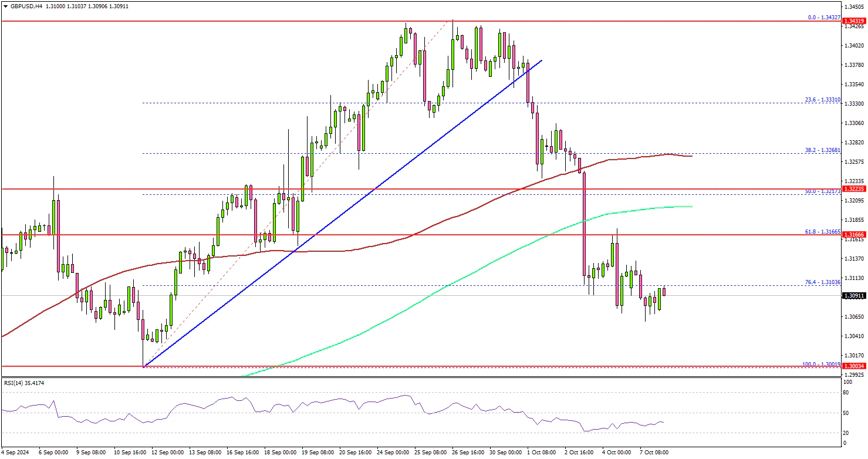The width and height of the screenshot is (868, 459).
Task: Click the 4 Sep 2024 date label
Action: pyautogui.click(x=16, y=453)
